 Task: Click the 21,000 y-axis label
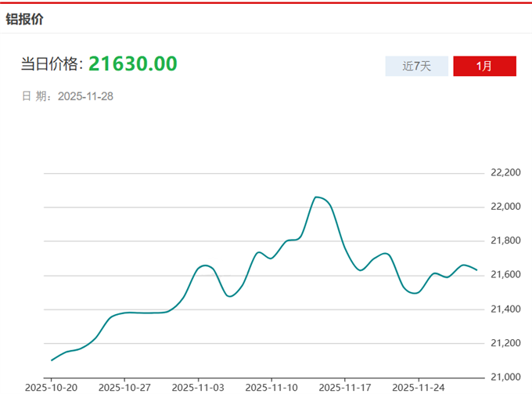point(505,378)
